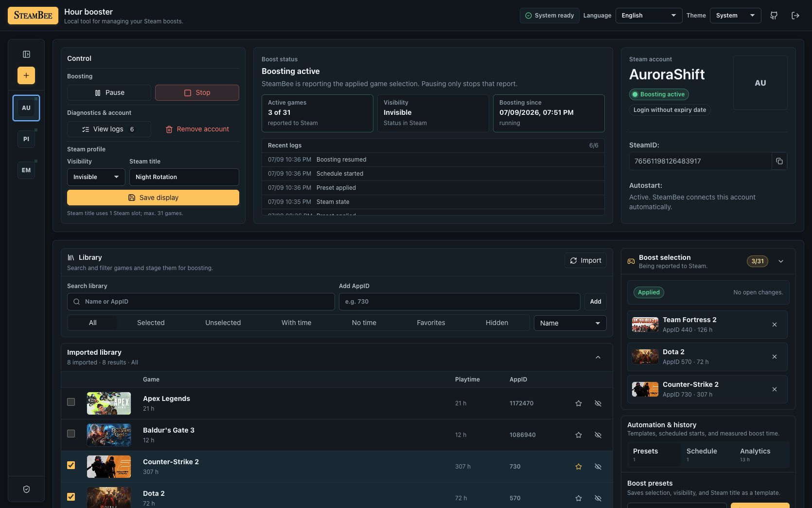Import the Steam library
The width and height of the screenshot is (812, 508).
coord(585,260)
